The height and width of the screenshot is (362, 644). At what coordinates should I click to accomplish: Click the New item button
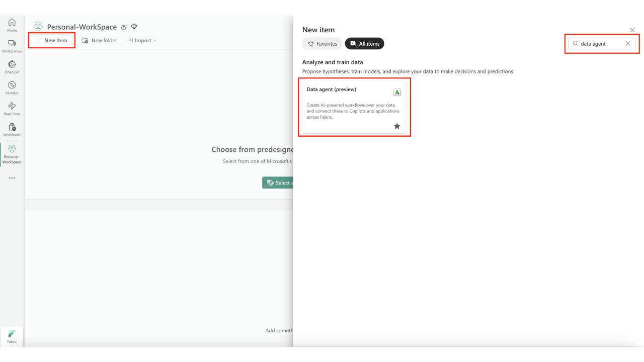click(52, 40)
